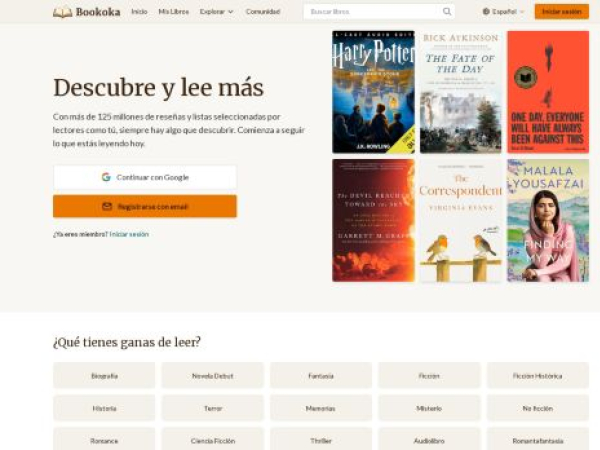Select the Ciencia Ficción genre
The image size is (600, 450).
click(x=212, y=439)
